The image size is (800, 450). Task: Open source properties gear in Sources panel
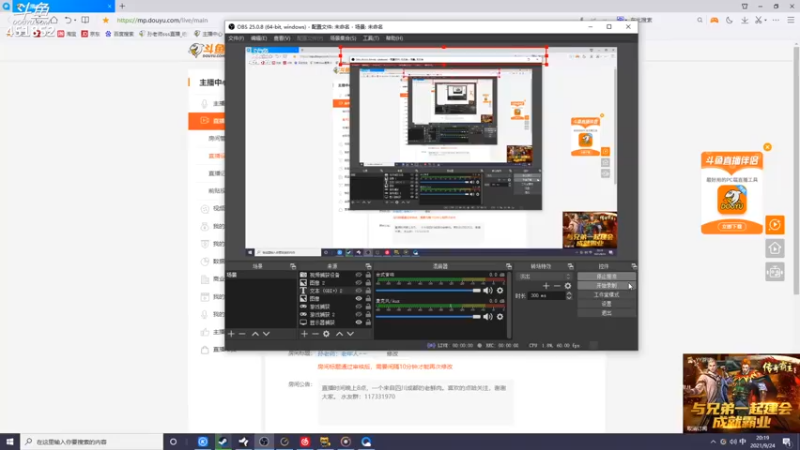(x=327, y=334)
